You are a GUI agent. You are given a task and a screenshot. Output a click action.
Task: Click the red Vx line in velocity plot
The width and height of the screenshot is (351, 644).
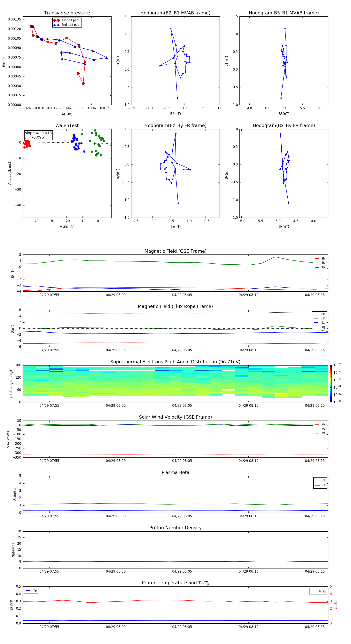click(x=175, y=455)
